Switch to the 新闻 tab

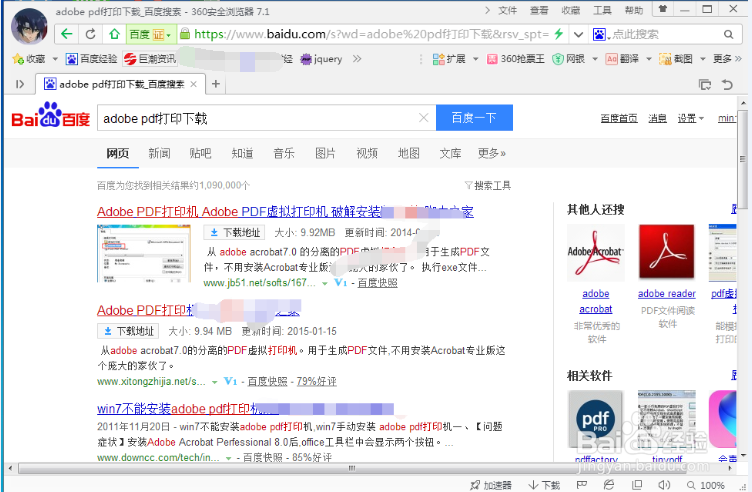tap(159, 153)
